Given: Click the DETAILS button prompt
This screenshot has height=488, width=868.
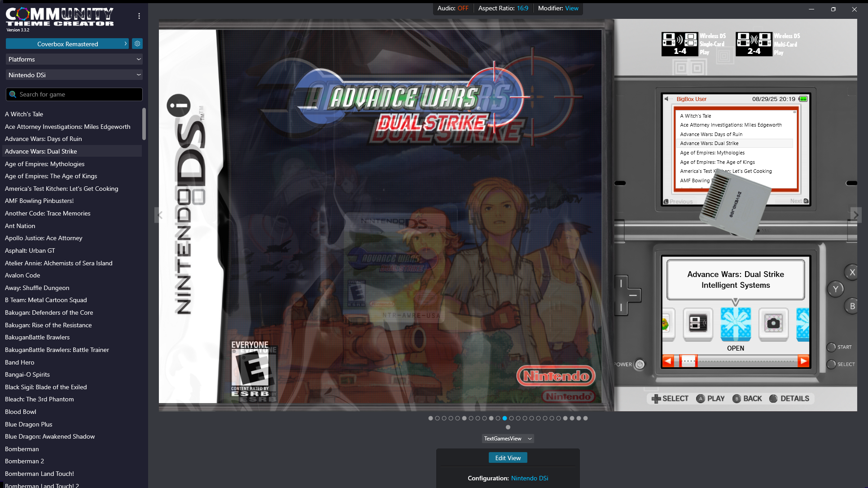Looking at the screenshot, I should click(x=789, y=399).
